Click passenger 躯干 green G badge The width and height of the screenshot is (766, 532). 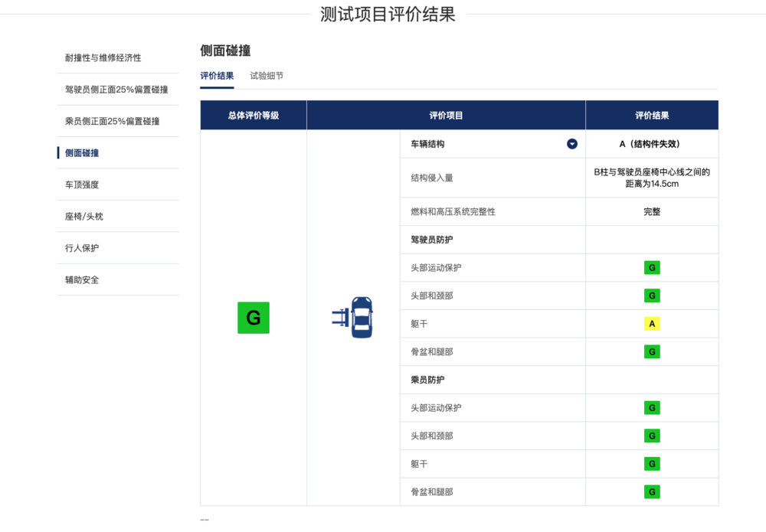tap(652, 464)
